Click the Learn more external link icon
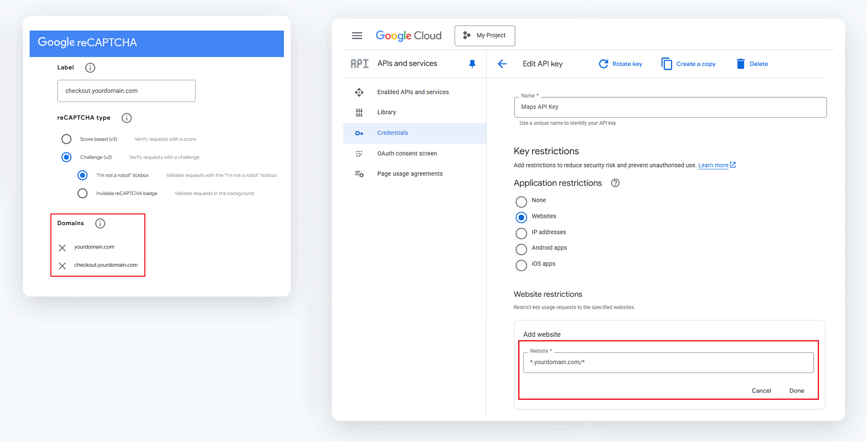The image size is (868, 442). point(733,165)
